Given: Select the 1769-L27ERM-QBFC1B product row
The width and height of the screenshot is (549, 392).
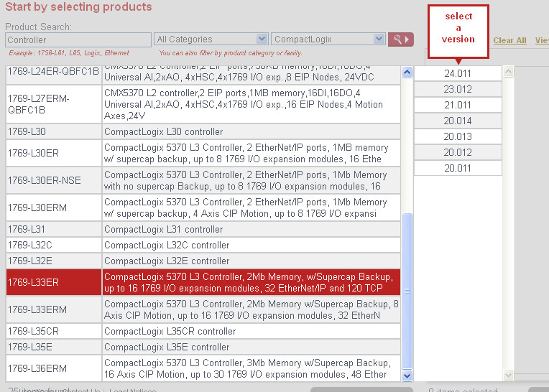Looking at the screenshot, I should pyautogui.click(x=203, y=104).
